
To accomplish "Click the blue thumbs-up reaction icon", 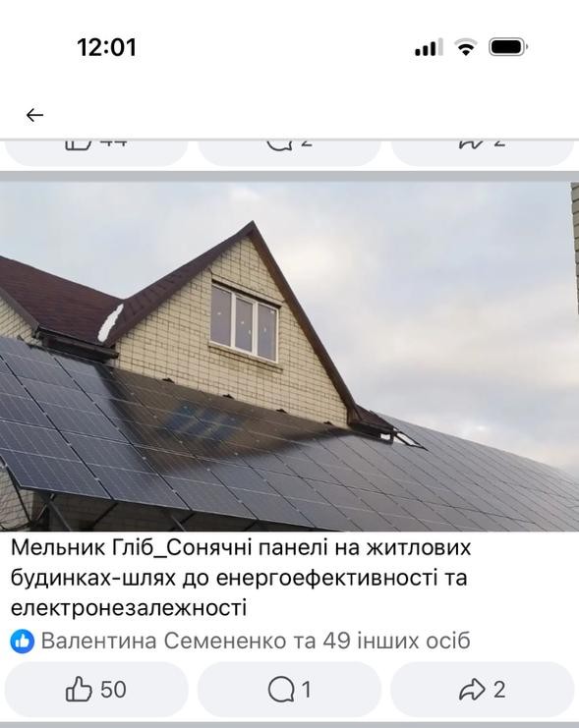I will 23,642.
